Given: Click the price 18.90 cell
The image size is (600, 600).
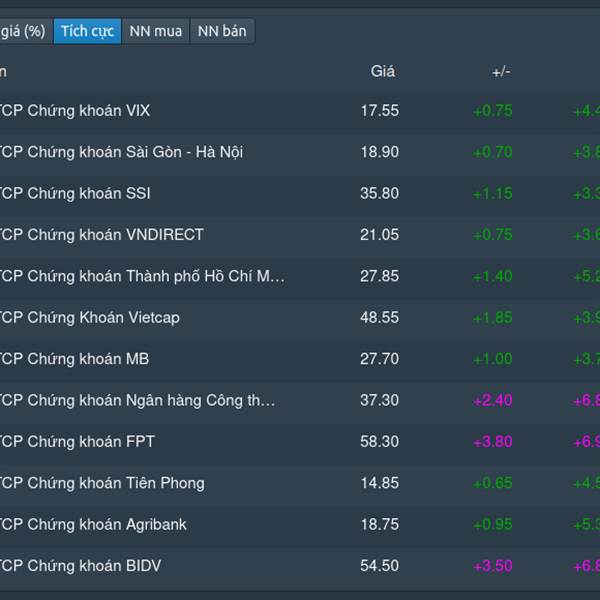Looking at the screenshot, I should point(380,152).
